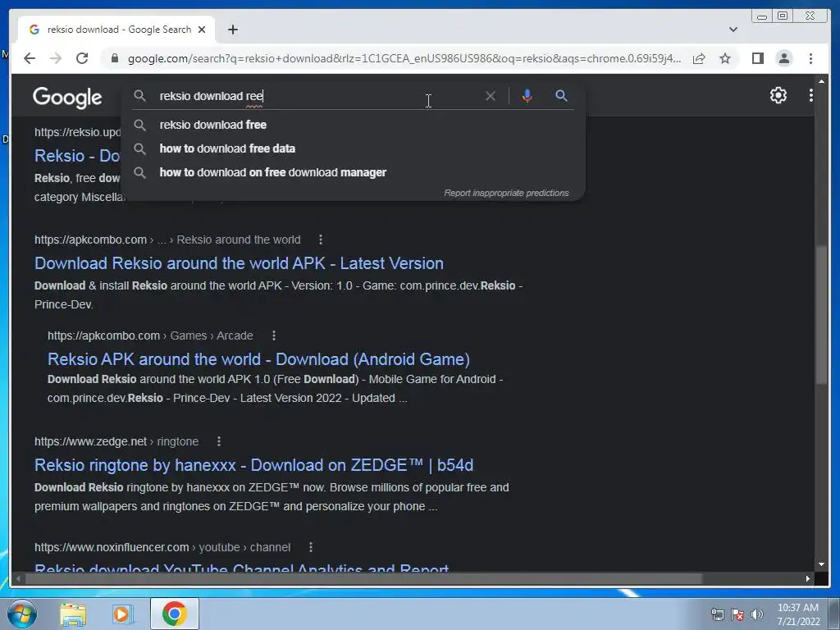Click the network icon in system tray

(x=717, y=614)
